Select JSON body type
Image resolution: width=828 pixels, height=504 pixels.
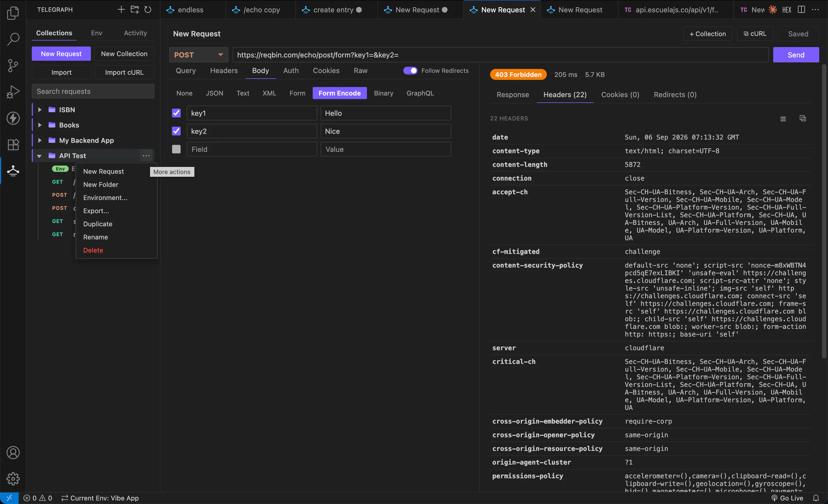pyautogui.click(x=214, y=93)
